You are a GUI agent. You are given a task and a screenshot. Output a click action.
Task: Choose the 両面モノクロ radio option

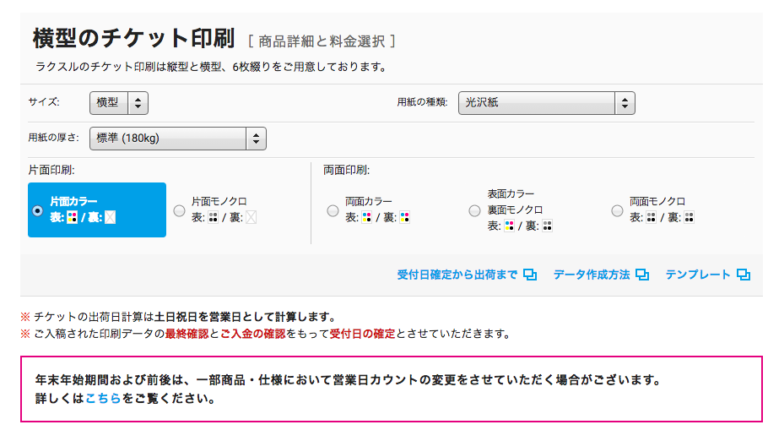pos(616,210)
